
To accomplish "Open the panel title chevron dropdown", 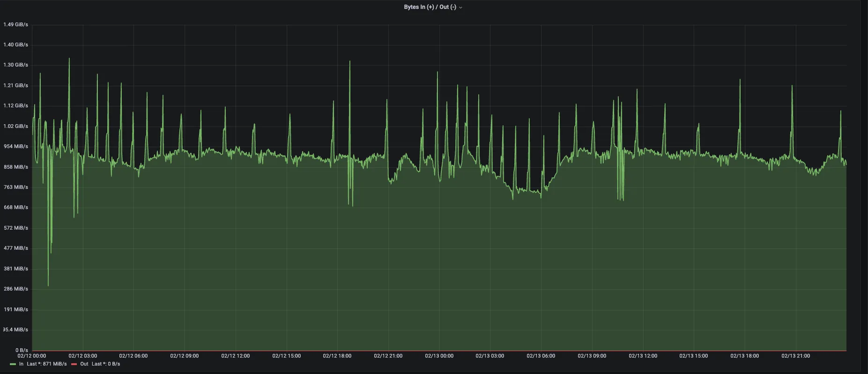I will coord(460,7).
